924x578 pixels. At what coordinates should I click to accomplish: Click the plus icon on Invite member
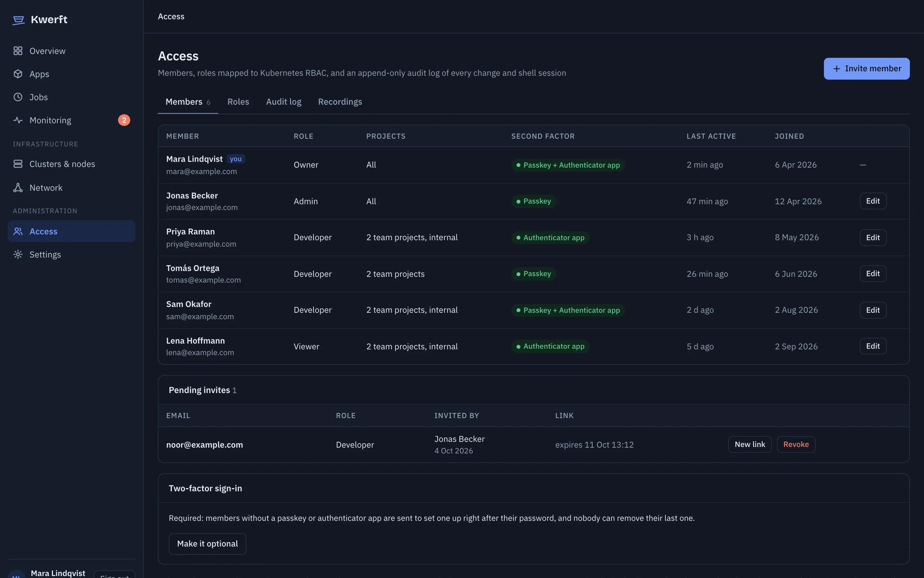tap(836, 69)
